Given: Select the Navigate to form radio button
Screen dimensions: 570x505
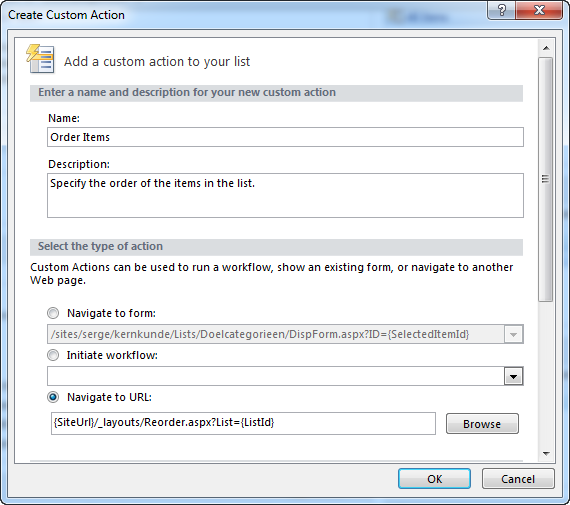Looking at the screenshot, I should [53, 313].
